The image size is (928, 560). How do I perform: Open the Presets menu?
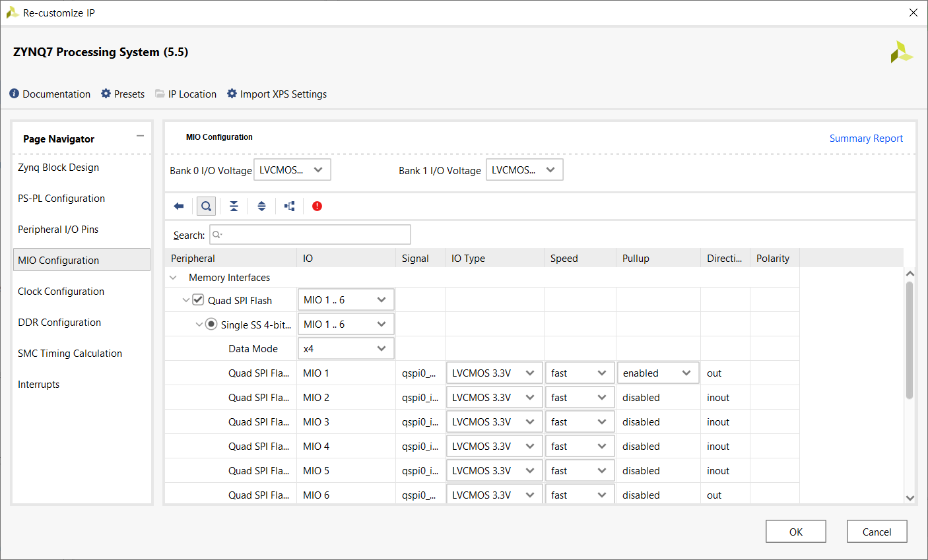129,94
